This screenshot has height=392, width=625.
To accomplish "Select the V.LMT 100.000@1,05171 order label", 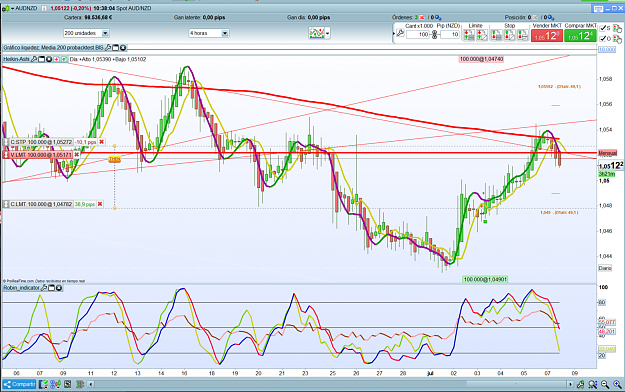I will pyautogui.click(x=41, y=154).
